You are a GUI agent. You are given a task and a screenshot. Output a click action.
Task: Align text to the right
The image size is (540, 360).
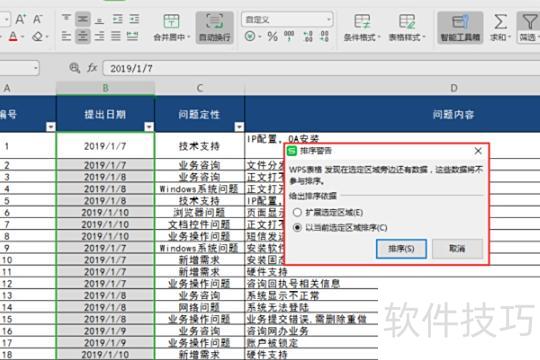(100, 36)
